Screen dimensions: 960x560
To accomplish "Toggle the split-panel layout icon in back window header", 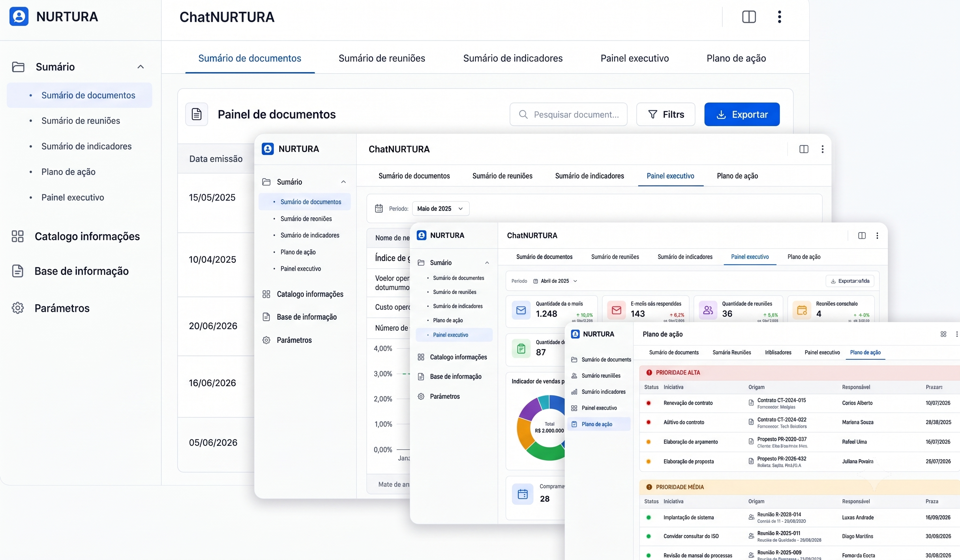I will point(748,17).
